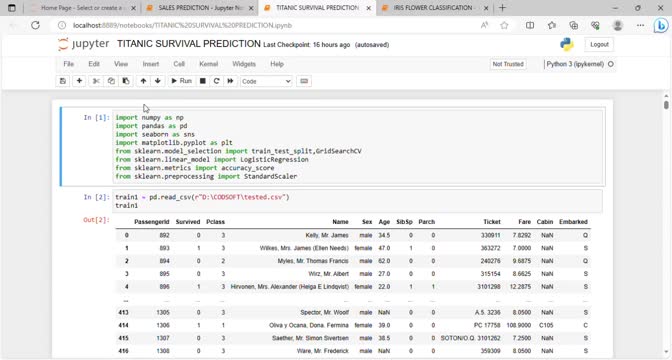The width and height of the screenshot is (672, 360).
Task: Restart the kernel icon
Action: pos(216,81)
